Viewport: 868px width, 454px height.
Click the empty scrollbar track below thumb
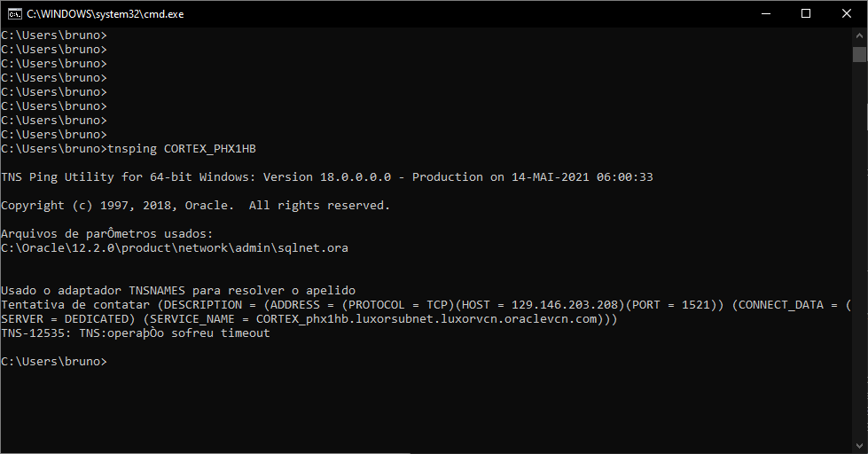pos(859,249)
